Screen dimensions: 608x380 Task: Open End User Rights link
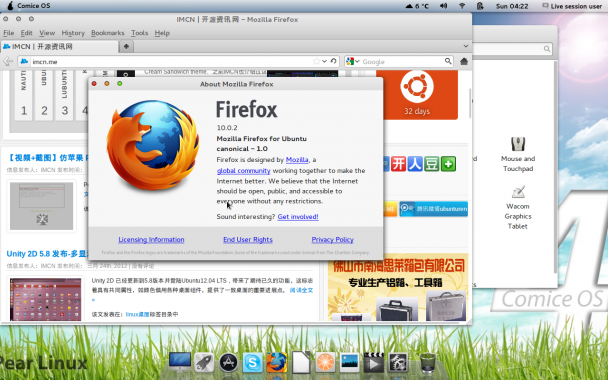248,240
